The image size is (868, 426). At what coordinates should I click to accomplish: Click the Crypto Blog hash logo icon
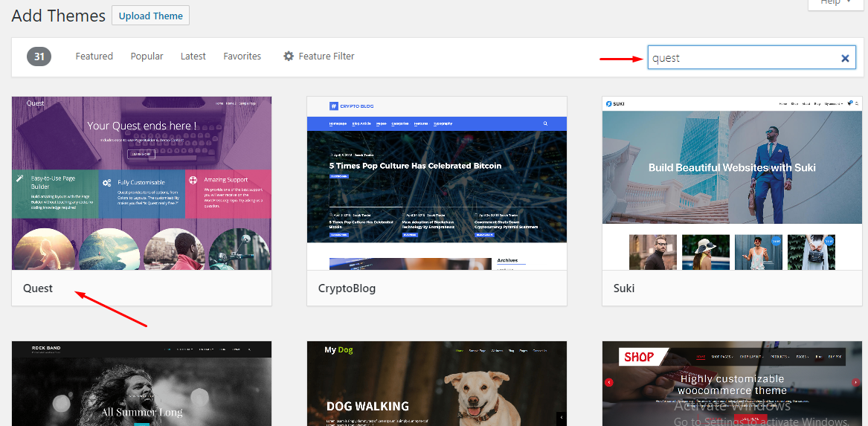click(x=333, y=106)
